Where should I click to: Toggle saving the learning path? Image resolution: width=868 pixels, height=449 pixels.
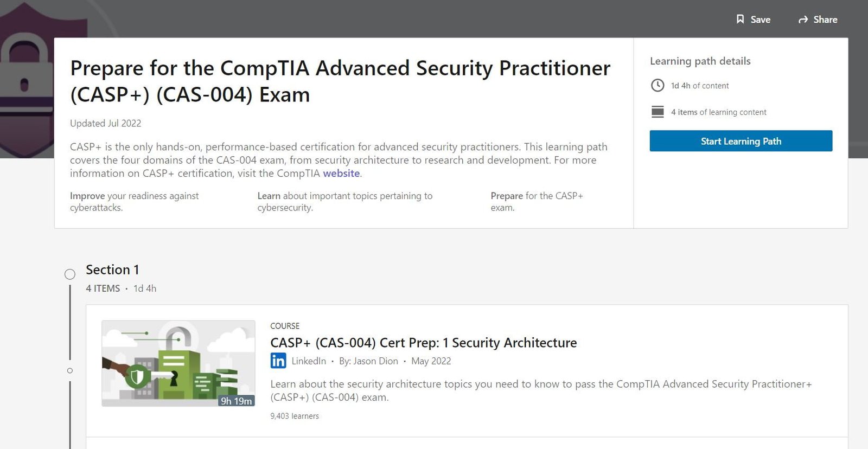[x=754, y=19]
